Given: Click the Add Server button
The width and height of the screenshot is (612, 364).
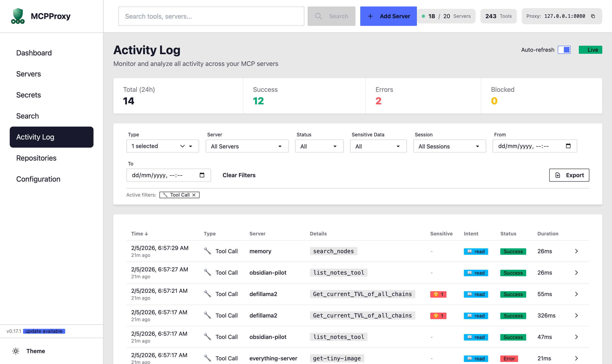Looking at the screenshot, I should coord(388,16).
